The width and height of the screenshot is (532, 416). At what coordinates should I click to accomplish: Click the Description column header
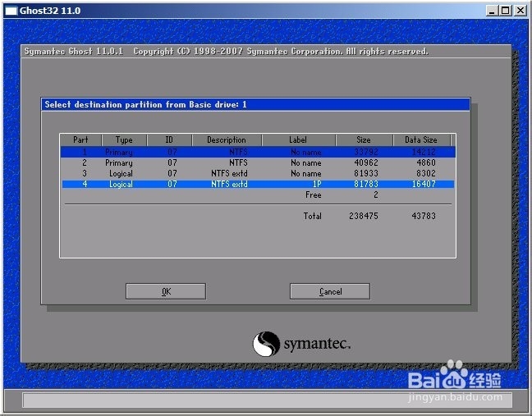coord(227,140)
